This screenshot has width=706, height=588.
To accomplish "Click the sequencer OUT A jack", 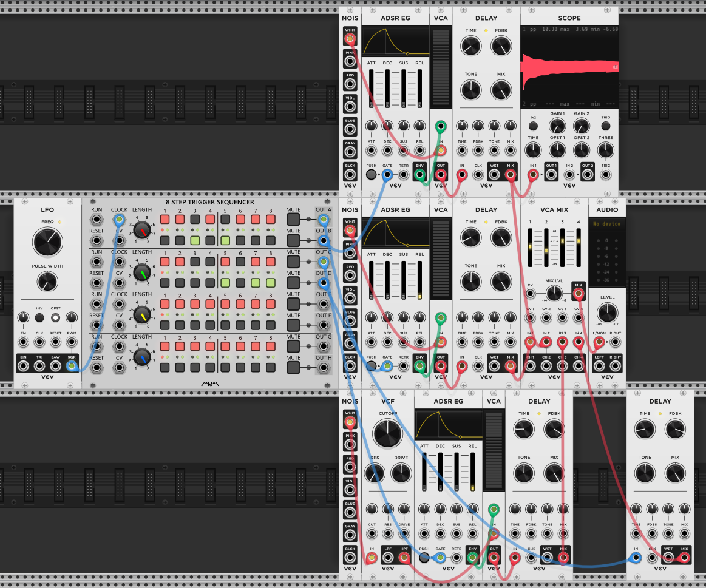I will pyautogui.click(x=324, y=220).
